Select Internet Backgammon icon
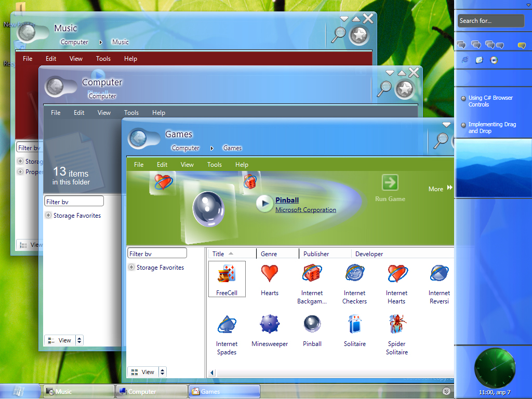532x399 pixels. [x=312, y=273]
